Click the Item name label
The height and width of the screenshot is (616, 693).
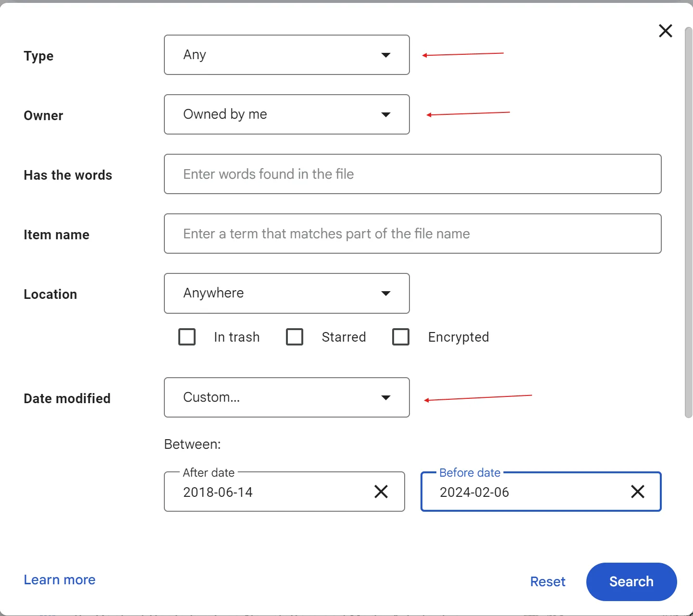[x=57, y=235]
